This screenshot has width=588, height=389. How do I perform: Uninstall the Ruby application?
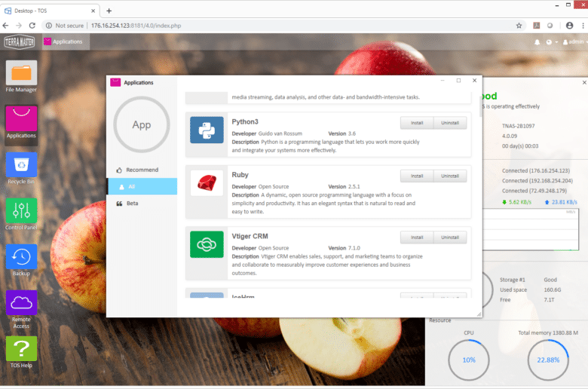450,176
